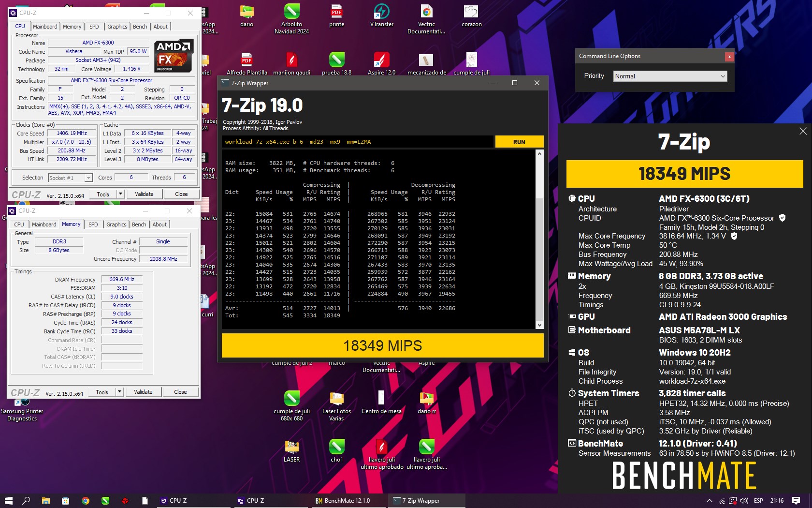Close the Command Line Options panel

[x=729, y=57]
